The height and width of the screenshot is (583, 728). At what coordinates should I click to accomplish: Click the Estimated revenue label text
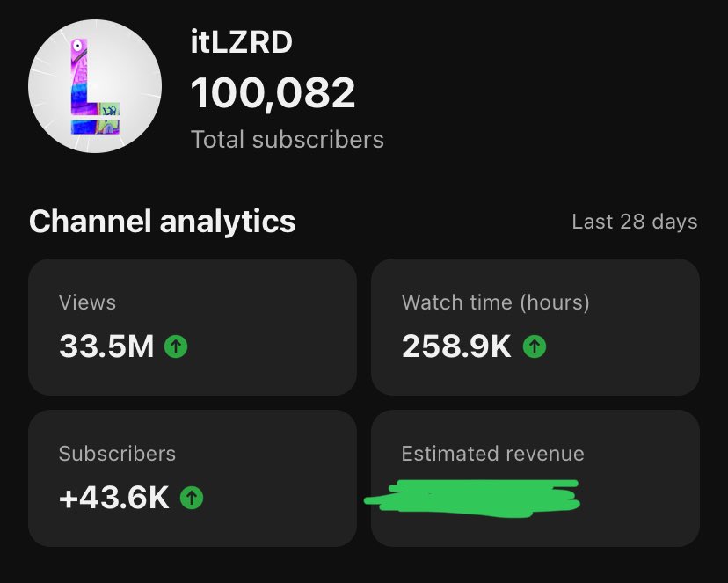coord(492,454)
